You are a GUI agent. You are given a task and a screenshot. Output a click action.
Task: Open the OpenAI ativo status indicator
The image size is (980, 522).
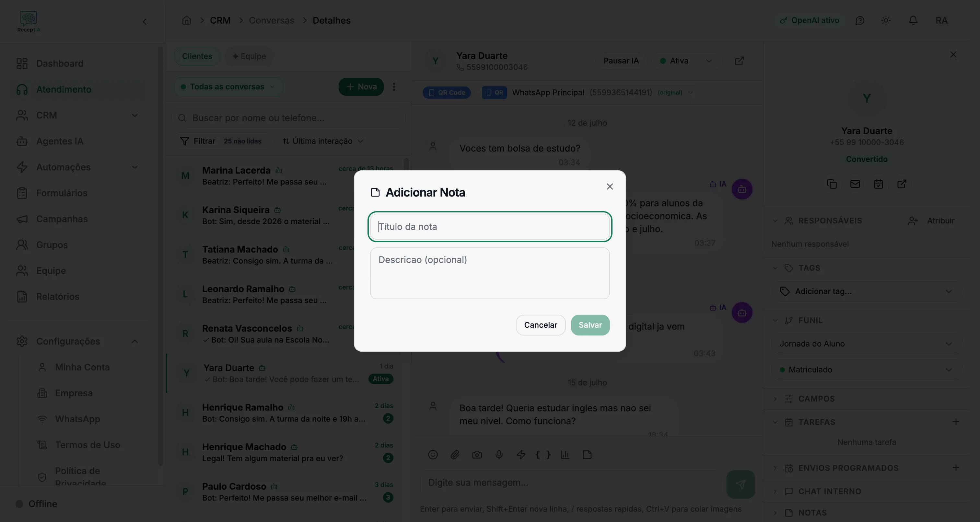(810, 20)
